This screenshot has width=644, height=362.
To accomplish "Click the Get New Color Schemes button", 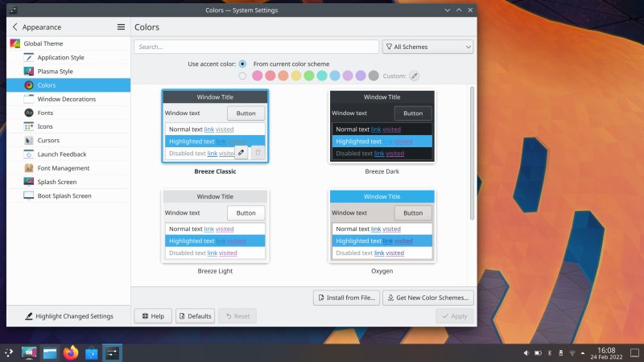I will (x=427, y=298).
